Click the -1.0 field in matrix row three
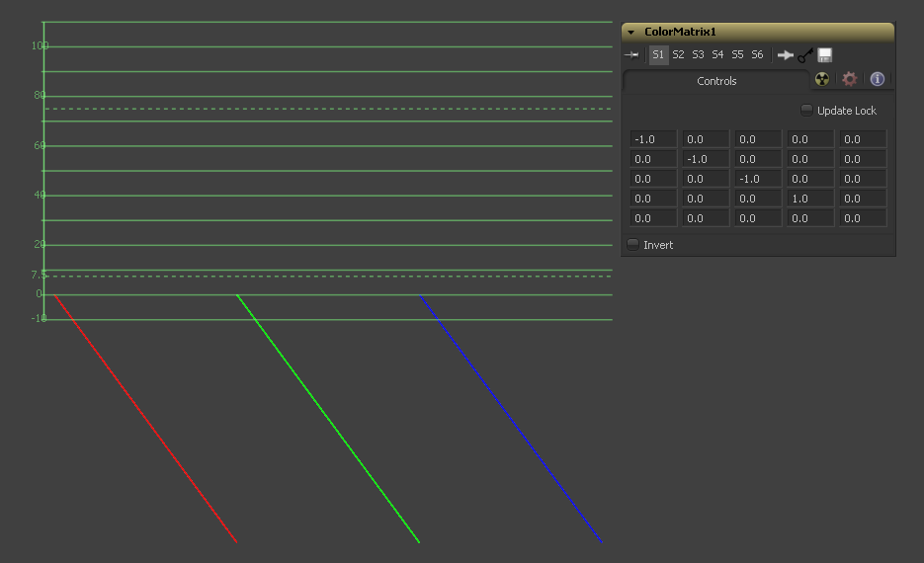The width and height of the screenshot is (924, 563). (x=758, y=179)
